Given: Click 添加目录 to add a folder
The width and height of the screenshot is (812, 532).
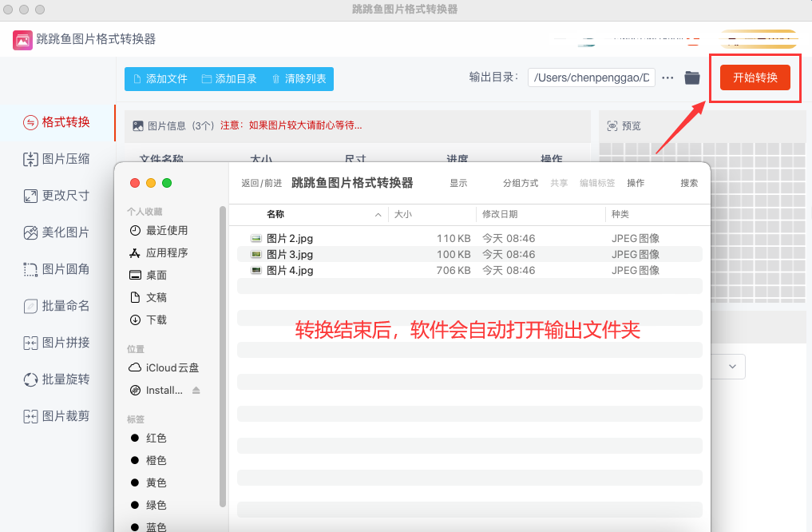Looking at the screenshot, I should tap(229, 79).
